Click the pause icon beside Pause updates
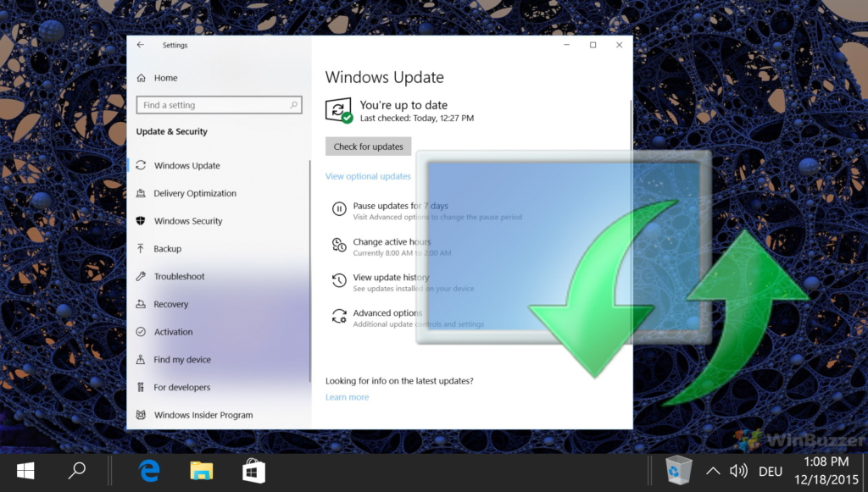Image resolution: width=868 pixels, height=492 pixels. click(339, 209)
